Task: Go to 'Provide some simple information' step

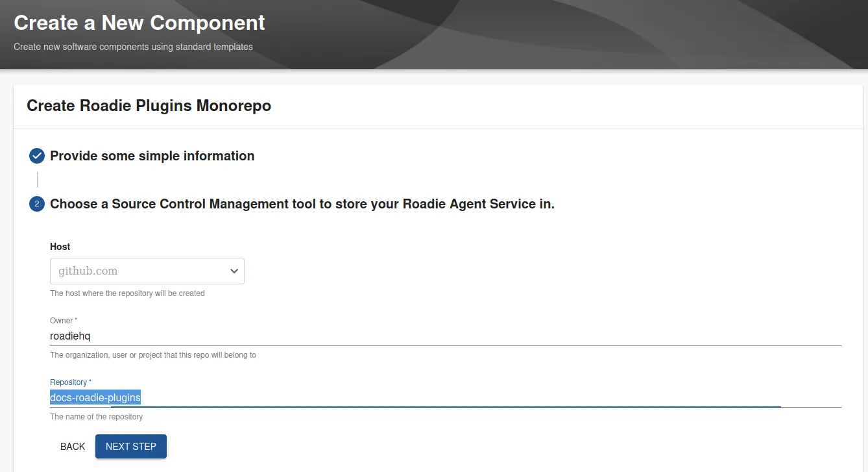Action: click(x=152, y=156)
